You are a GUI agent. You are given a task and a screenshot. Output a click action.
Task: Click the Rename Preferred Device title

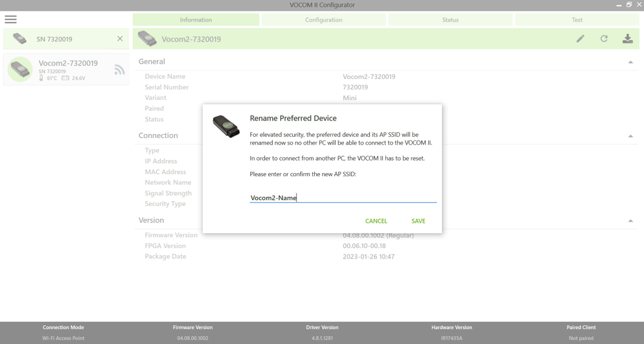[293, 118]
